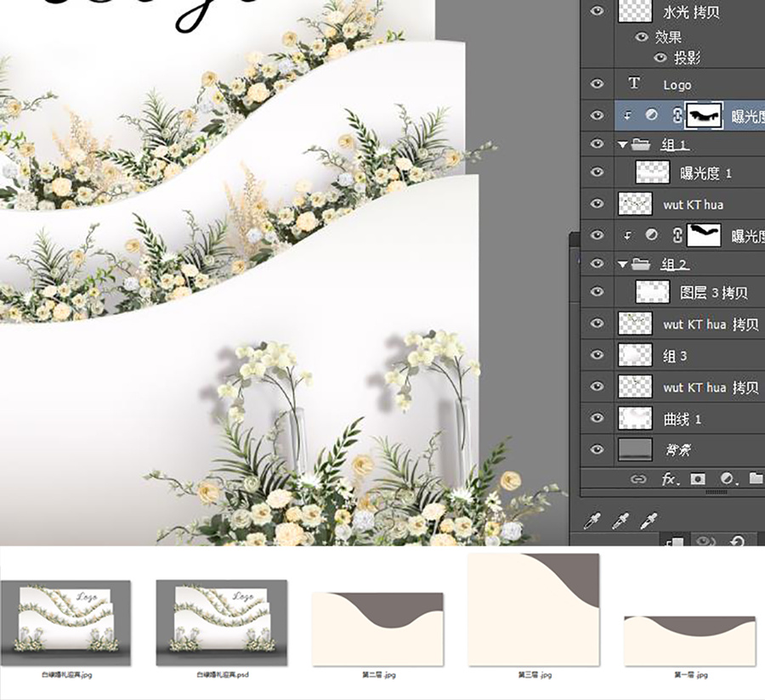The width and height of the screenshot is (765, 700).
Task: Click the new group folder icon in the panel footer
Action: tap(756, 478)
